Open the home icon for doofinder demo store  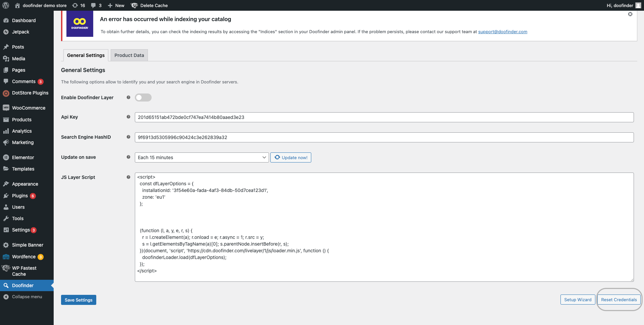tap(17, 5)
